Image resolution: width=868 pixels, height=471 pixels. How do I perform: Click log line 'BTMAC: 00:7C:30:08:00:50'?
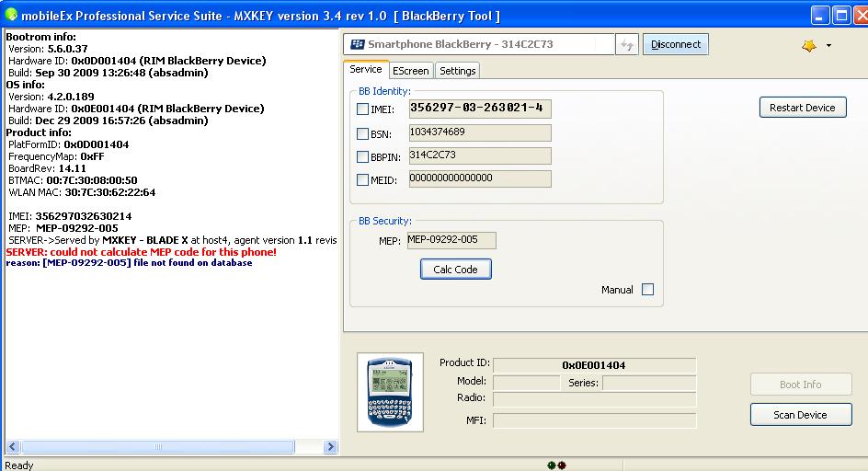(73, 180)
